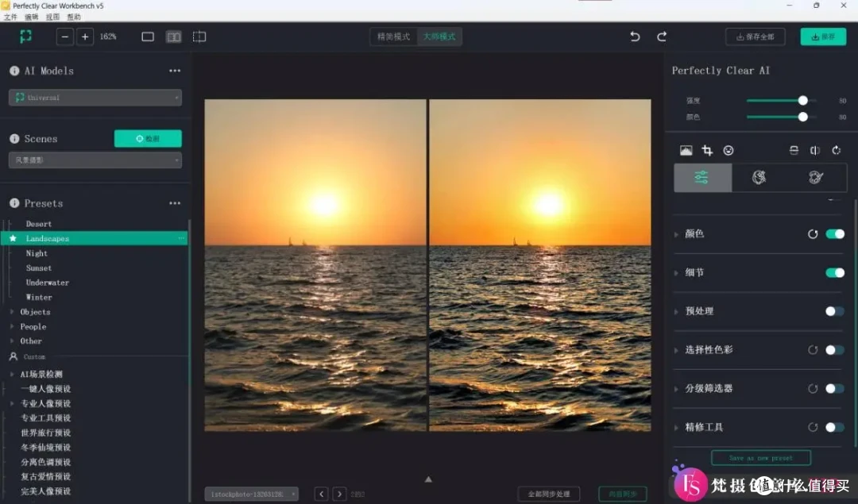The width and height of the screenshot is (858, 504).
Task: Toggle the 颜色 switch off
Action: coord(835,234)
